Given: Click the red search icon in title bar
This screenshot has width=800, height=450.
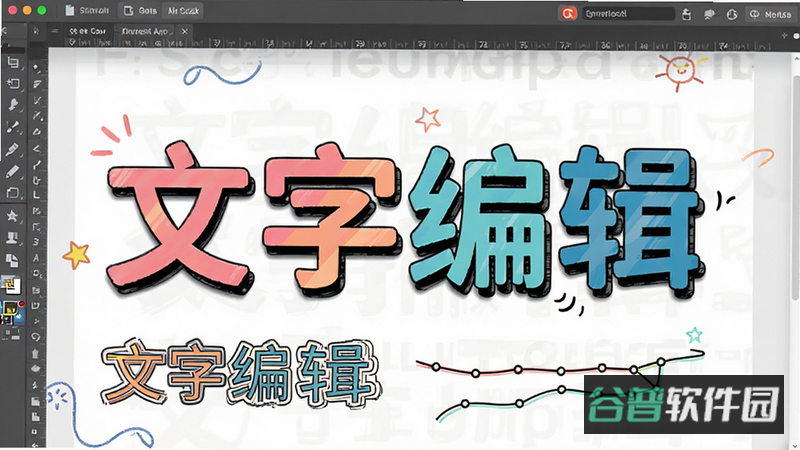Looking at the screenshot, I should click(568, 13).
